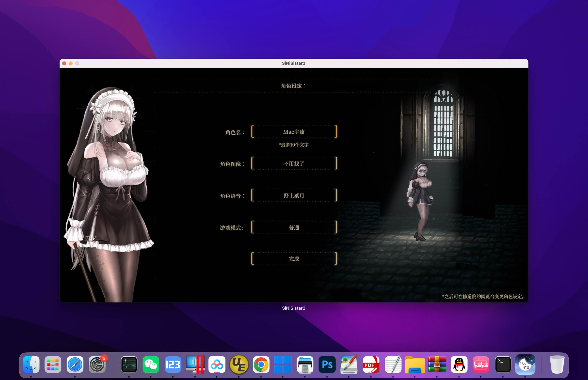The height and width of the screenshot is (380, 588).
Task: Open Launchpad in the Dock
Action: [53, 364]
